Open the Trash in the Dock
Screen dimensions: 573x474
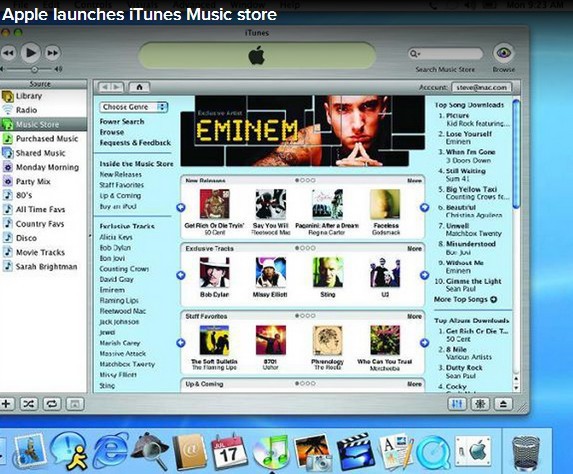526,452
